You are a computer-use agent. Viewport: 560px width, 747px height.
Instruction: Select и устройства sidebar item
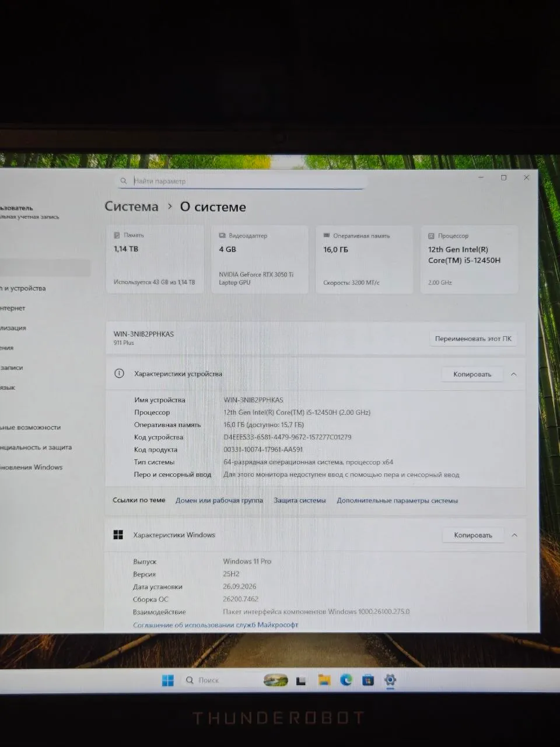point(23,288)
